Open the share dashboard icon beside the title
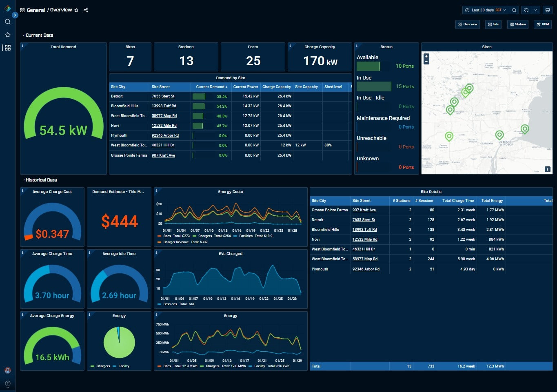Screen dimensions: 557x392 point(86,10)
